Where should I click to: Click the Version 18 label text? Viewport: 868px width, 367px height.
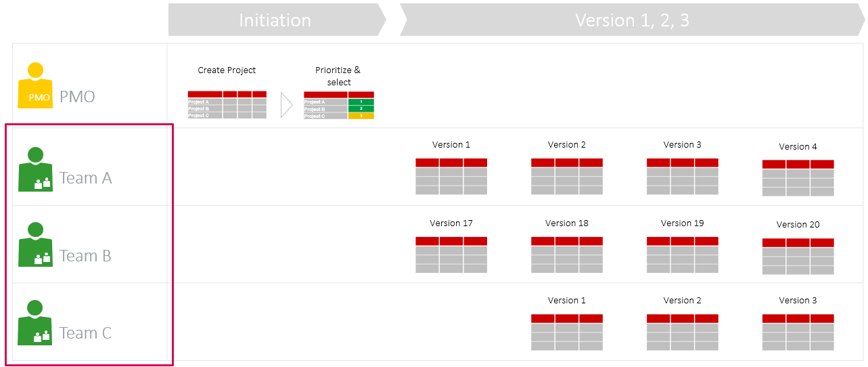pos(566,223)
